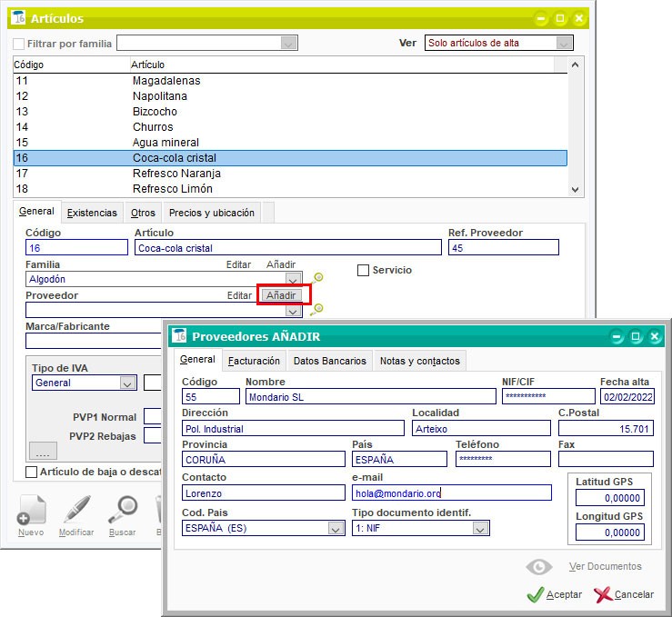
Task: Click the eye icon beside Ver Documentos
Action: (x=539, y=567)
